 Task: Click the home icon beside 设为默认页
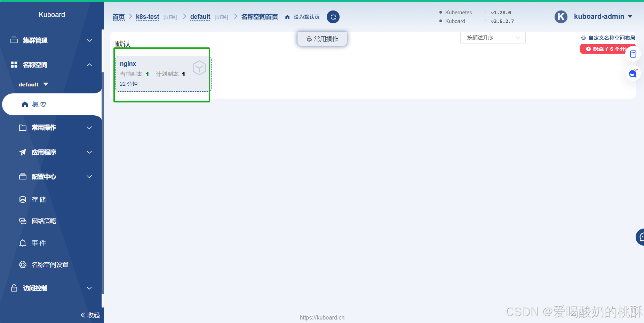point(287,17)
